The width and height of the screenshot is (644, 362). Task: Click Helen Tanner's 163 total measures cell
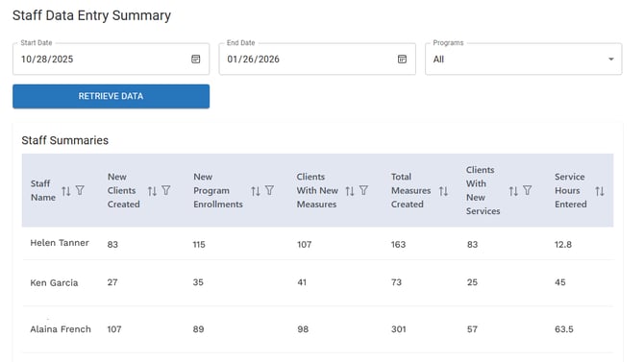(398, 245)
